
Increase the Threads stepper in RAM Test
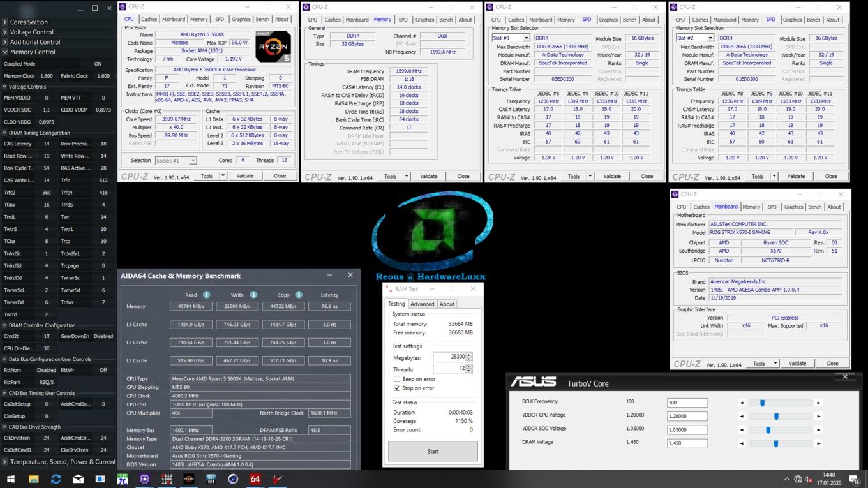(469, 367)
